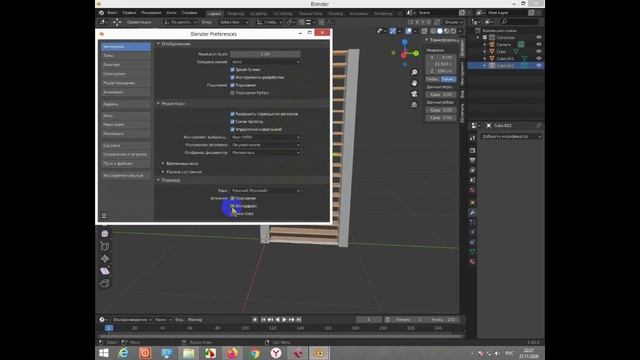Select material preview shading

coord(447,31)
